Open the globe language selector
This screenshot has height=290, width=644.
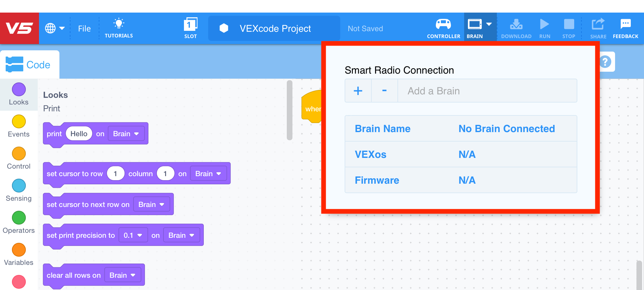pos(55,28)
